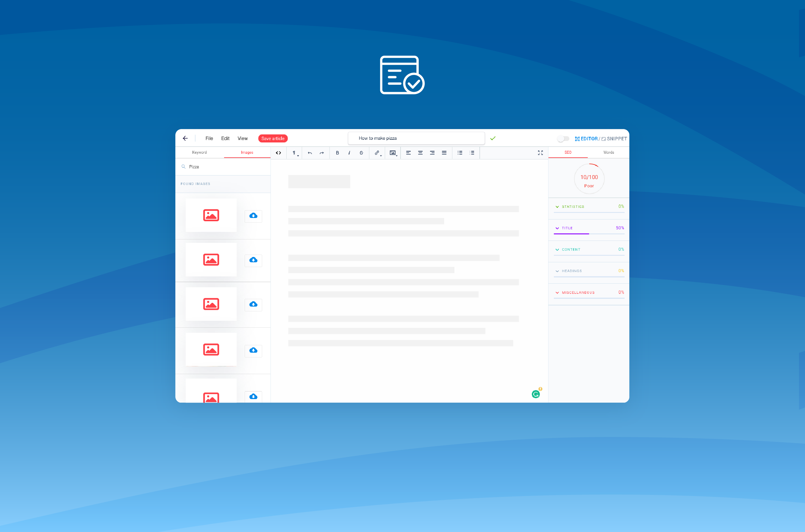Click the Italic formatting icon

coord(349,153)
